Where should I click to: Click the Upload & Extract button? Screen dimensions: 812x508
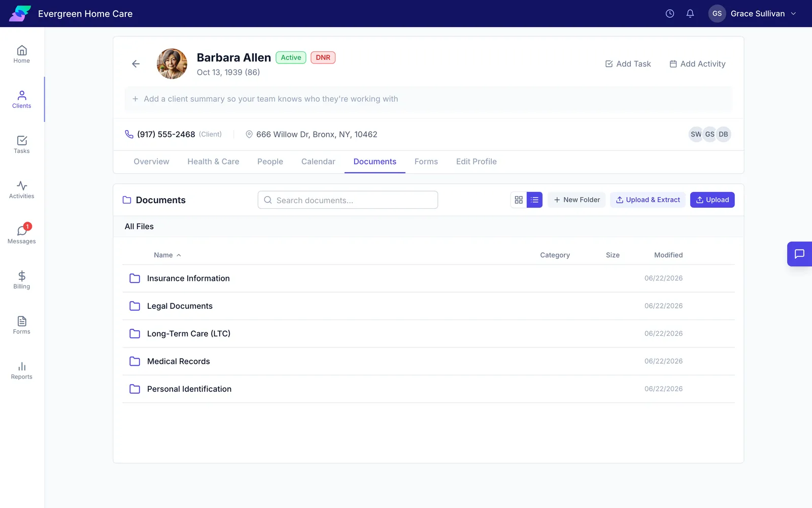click(x=648, y=200)
